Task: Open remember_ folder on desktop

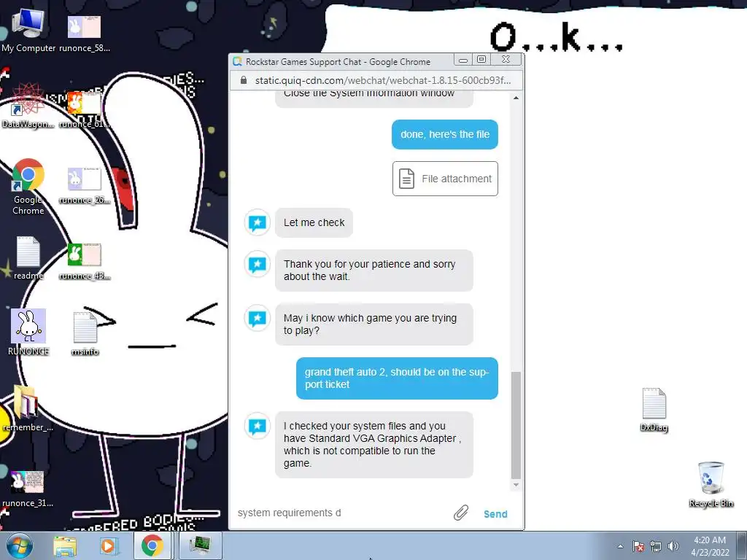Action: point(27,408)
